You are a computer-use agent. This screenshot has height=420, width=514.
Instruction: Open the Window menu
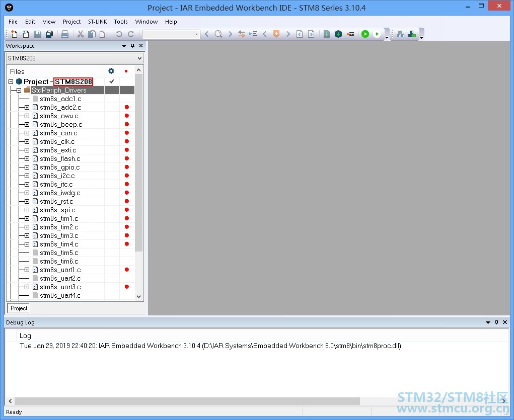146,22
